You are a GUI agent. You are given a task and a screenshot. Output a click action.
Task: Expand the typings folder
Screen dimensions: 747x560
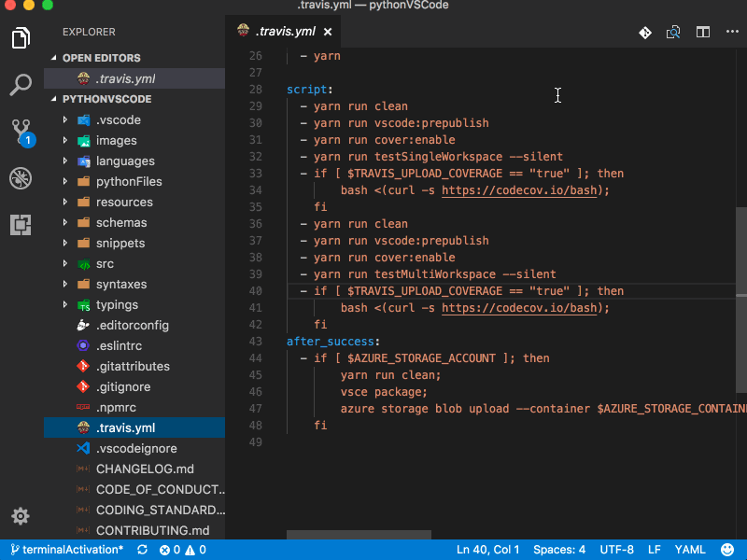pos(65,304)
